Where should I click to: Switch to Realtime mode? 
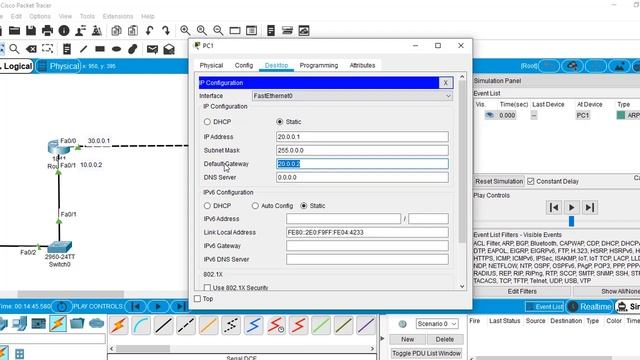point(590,307)
